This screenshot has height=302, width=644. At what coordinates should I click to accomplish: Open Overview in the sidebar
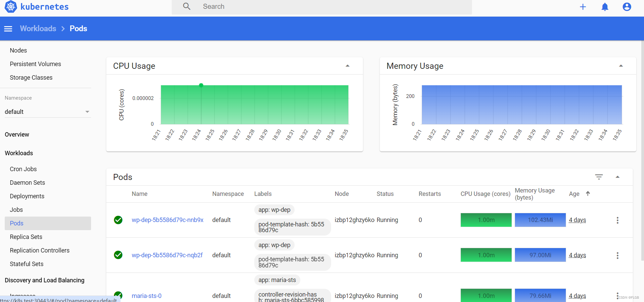coord(17,135)
